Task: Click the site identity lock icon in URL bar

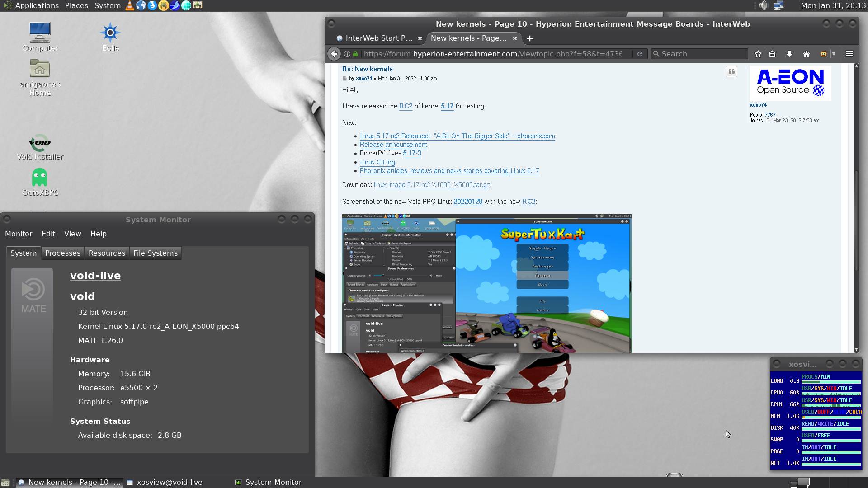Action: pyautogui.click(x=355, y=54)
